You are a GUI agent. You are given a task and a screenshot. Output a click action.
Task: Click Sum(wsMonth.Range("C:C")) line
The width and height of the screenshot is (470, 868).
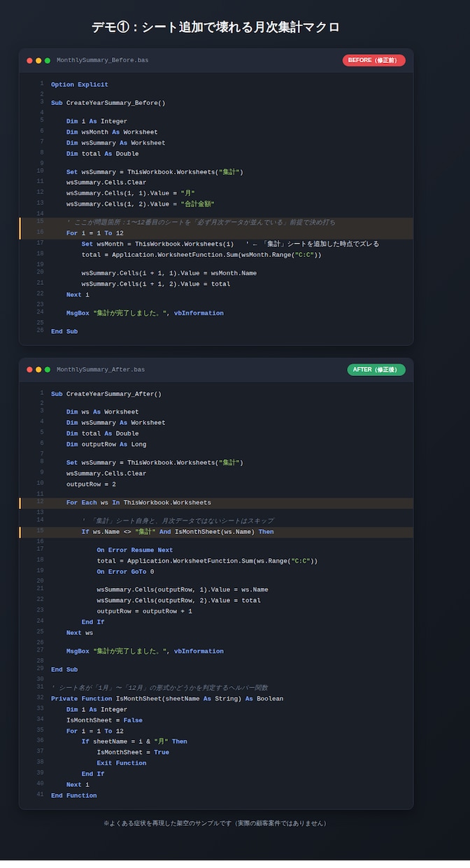201,255
